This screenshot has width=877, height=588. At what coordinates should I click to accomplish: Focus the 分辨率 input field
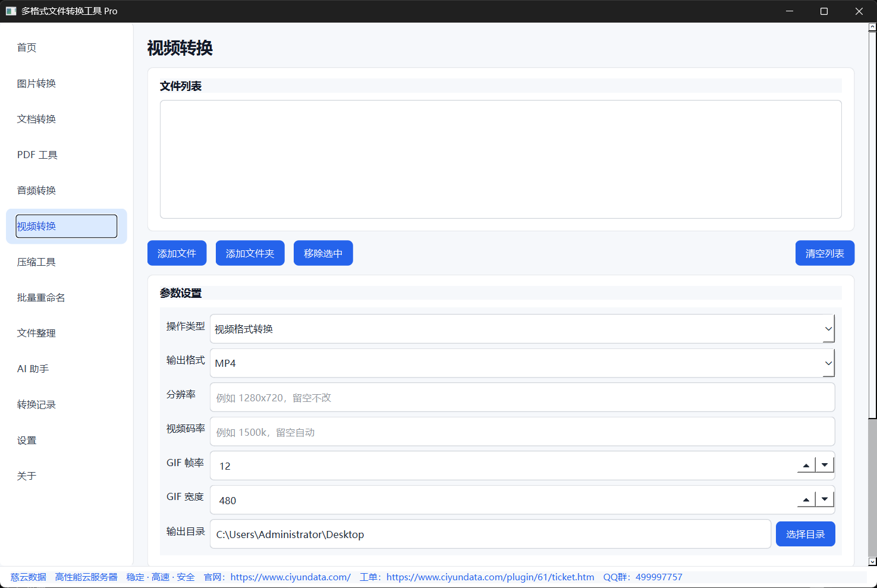pyautogui.click(x=522, y=397)
